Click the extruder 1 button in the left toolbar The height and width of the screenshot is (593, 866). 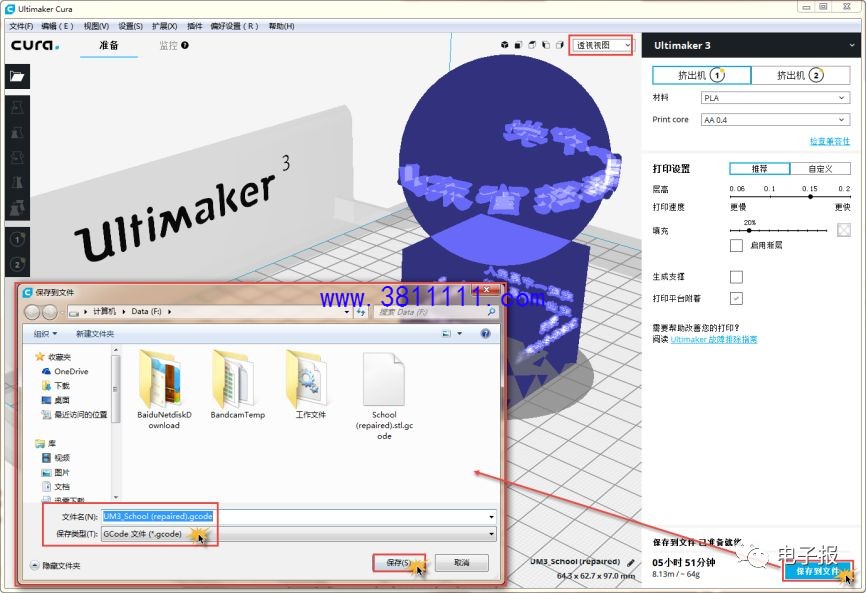tap(17, 239)
